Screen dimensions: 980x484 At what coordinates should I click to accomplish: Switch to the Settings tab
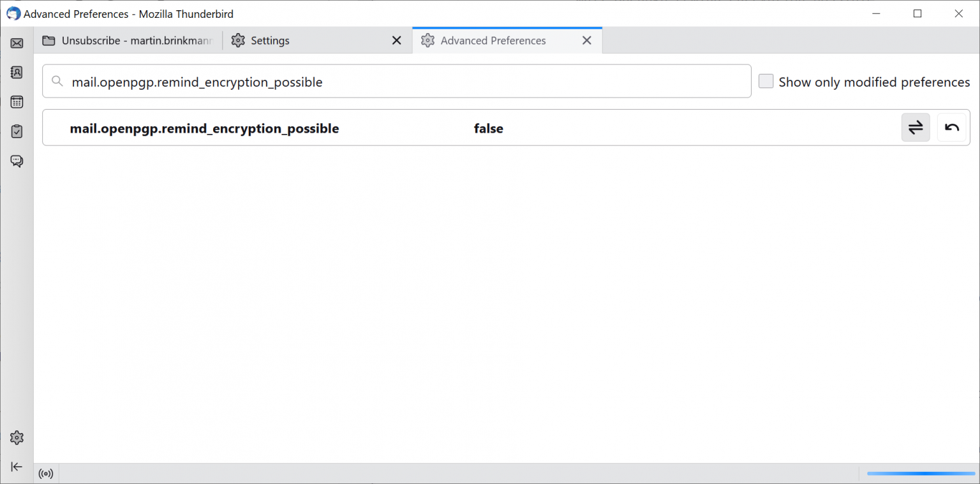point(269,40)
